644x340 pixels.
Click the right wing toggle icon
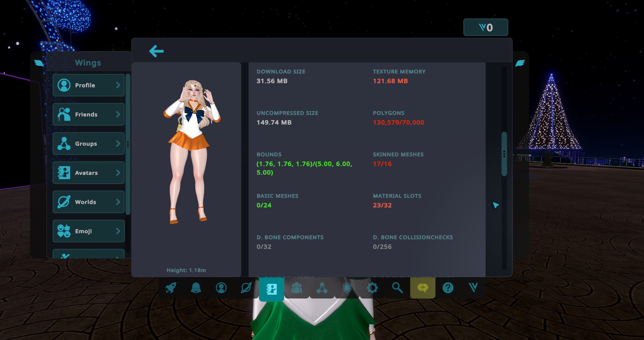coord(520,63)
